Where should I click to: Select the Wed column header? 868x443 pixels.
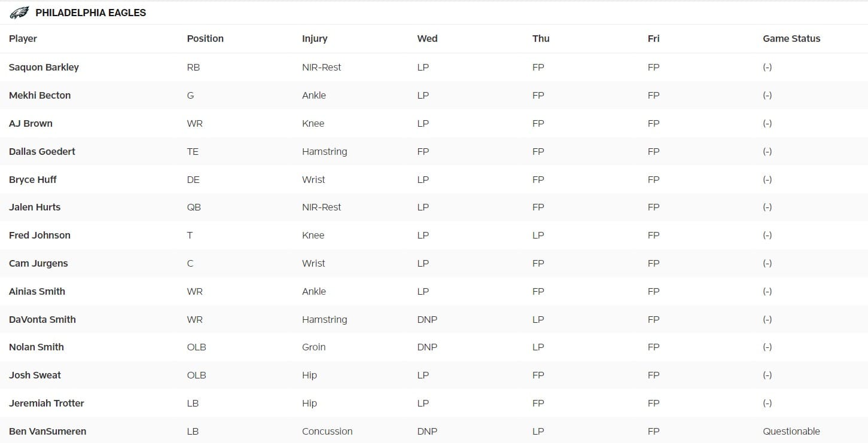tap(427, 39)
